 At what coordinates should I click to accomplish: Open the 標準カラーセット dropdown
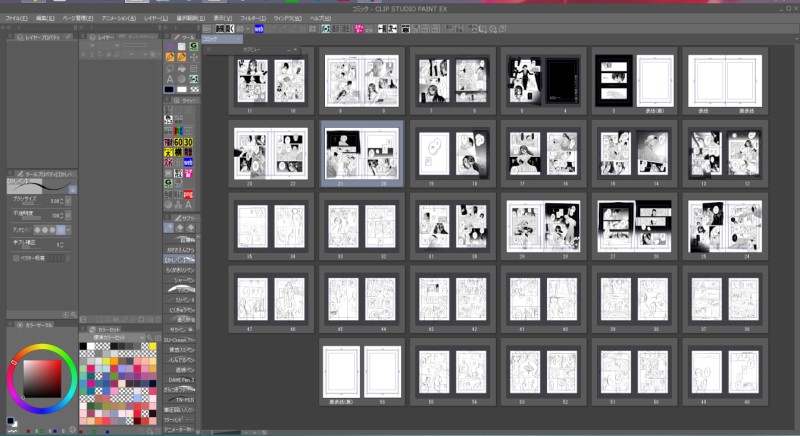click(x=113, y=338)
